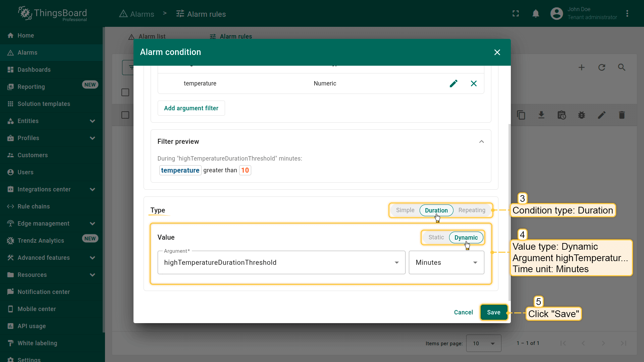Click the notifications bell icon
Viewport: 644px width, 362px height.
click(536, 14)
